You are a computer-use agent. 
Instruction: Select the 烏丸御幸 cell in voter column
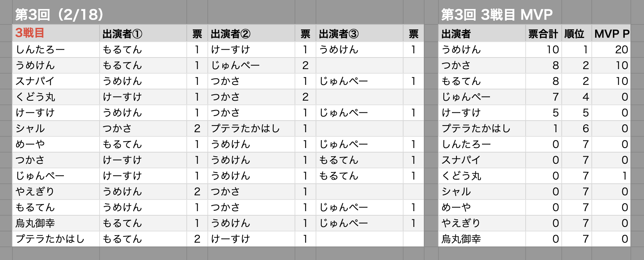[56, 223]
